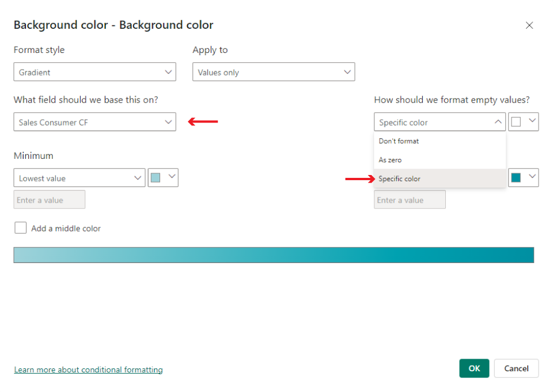Choose Don't format option
Screen dimensions: 553x392
point(440,141)
